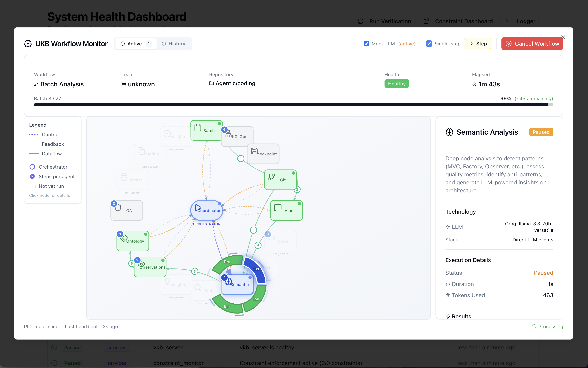
Task: Click the Orchestrator legend entry
Action: pos(48,167)
